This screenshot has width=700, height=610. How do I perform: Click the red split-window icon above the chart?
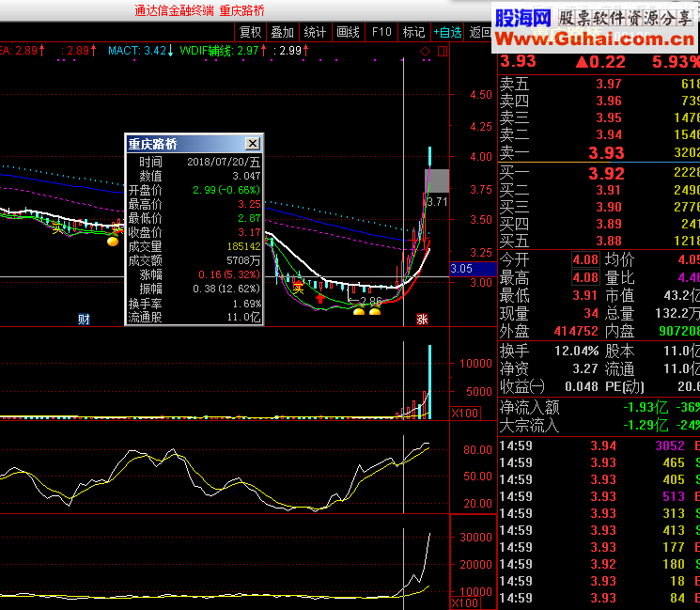pos(443,52)
